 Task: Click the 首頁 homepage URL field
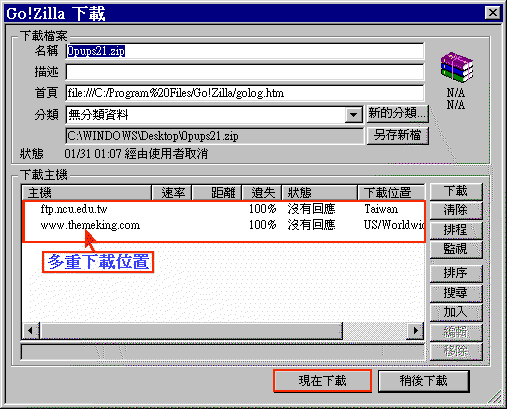coord(245,93)
